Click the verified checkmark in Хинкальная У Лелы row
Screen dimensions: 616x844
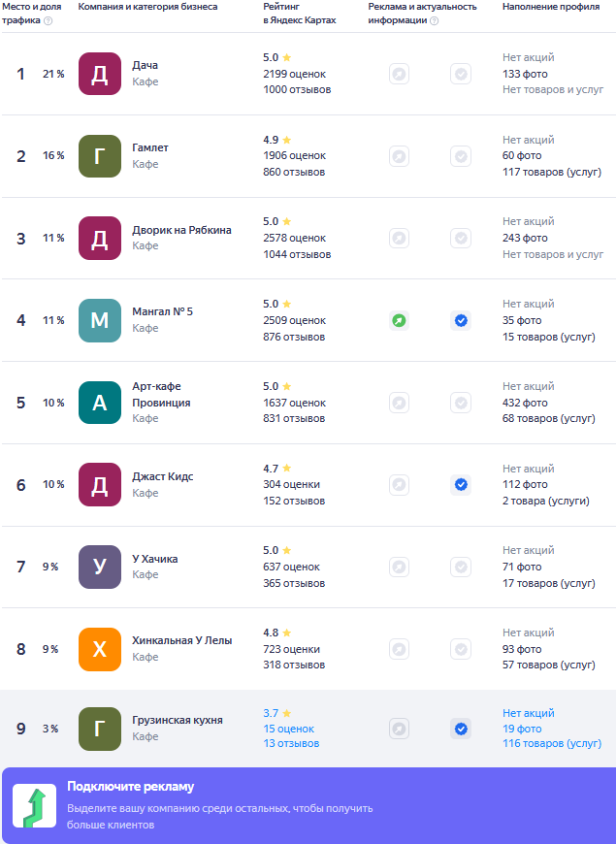(461, 649)
